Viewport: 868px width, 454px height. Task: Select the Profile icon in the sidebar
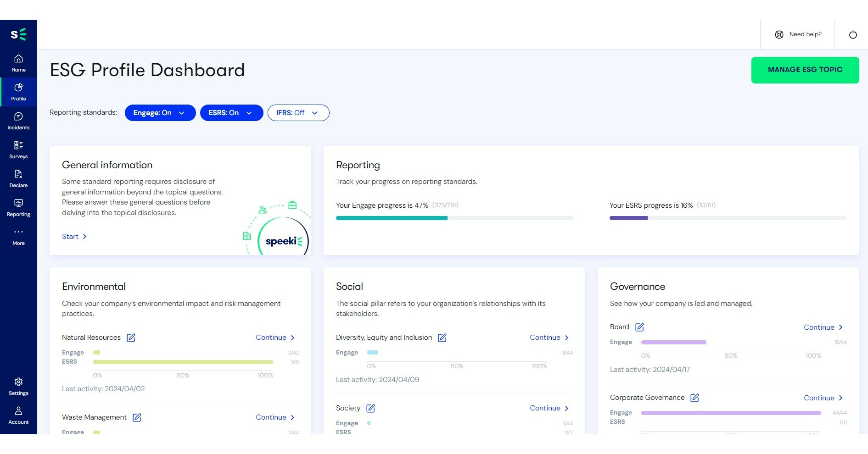[18, 92]
